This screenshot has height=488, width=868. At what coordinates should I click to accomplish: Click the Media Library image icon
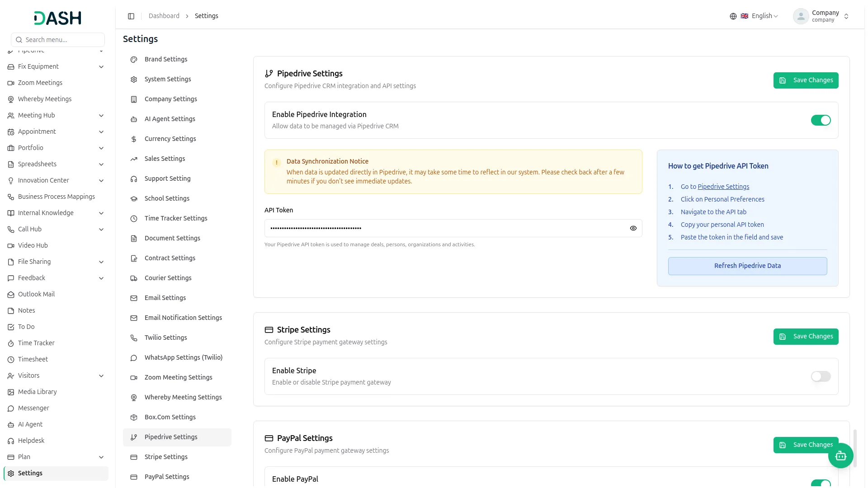(11, 392)
